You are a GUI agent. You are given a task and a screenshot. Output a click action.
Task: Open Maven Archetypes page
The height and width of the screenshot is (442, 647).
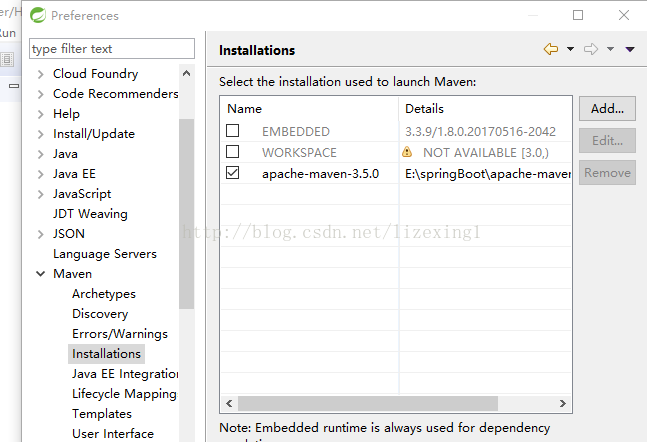(x=104, y=294)
